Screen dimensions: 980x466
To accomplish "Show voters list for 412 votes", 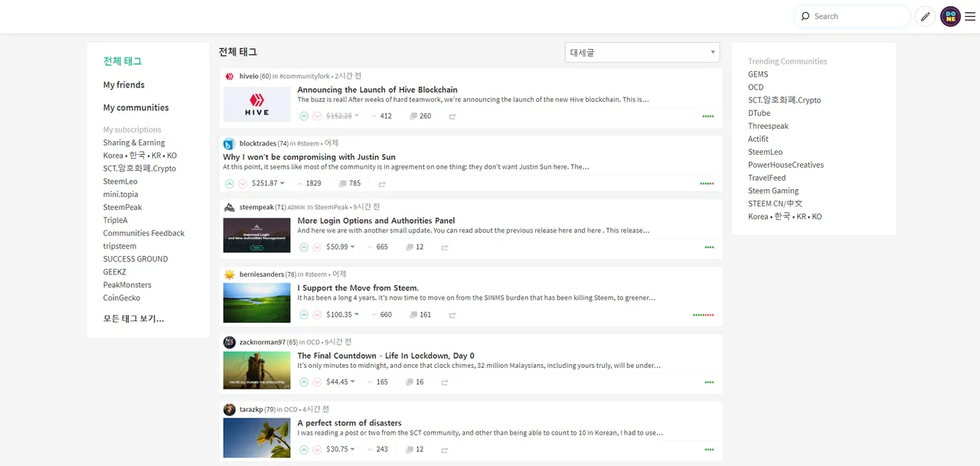I will [x=381, y=116].
